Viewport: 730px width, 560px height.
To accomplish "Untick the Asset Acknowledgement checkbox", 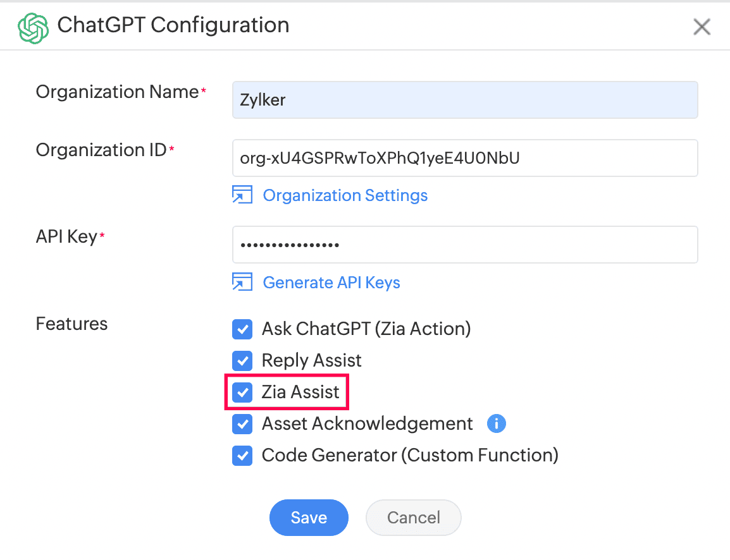I will [x=242, y=424].
